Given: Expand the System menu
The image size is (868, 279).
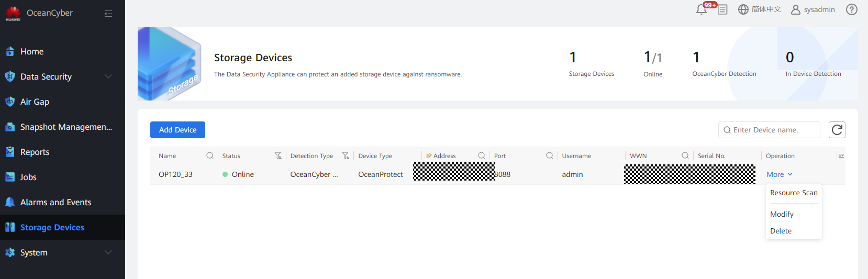Looking at the screenshot, I should coord(108,252).
